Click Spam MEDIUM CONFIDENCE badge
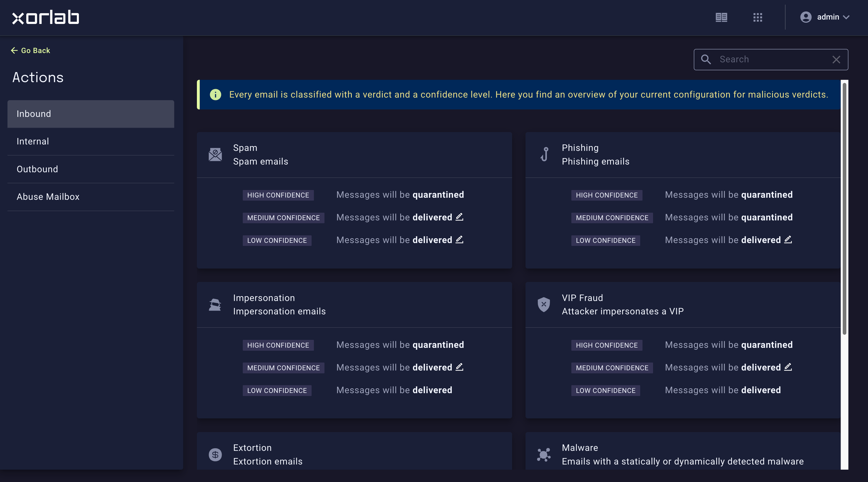The height and width of the screenshot is (482, 868). click(x=283, y=218)
